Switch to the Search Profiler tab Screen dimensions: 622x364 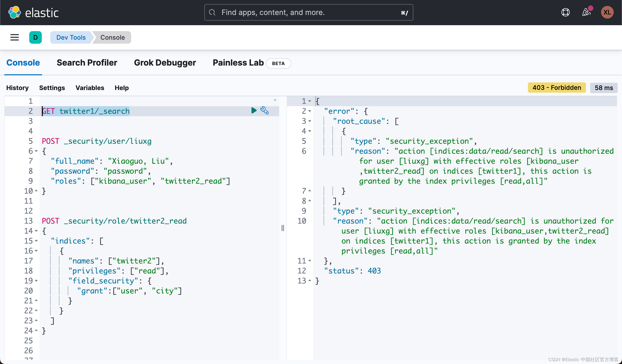(x=87, y=63)
